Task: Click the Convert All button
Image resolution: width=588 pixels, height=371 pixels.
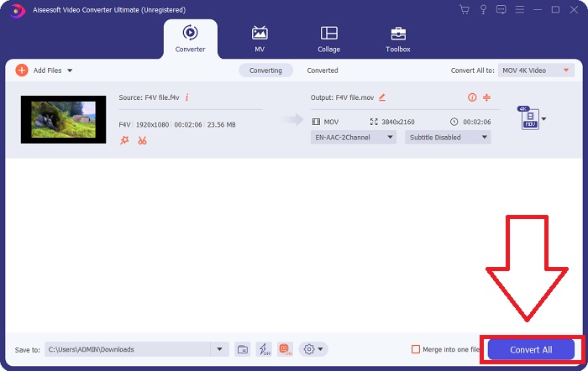Action: [x=531, y=350]
